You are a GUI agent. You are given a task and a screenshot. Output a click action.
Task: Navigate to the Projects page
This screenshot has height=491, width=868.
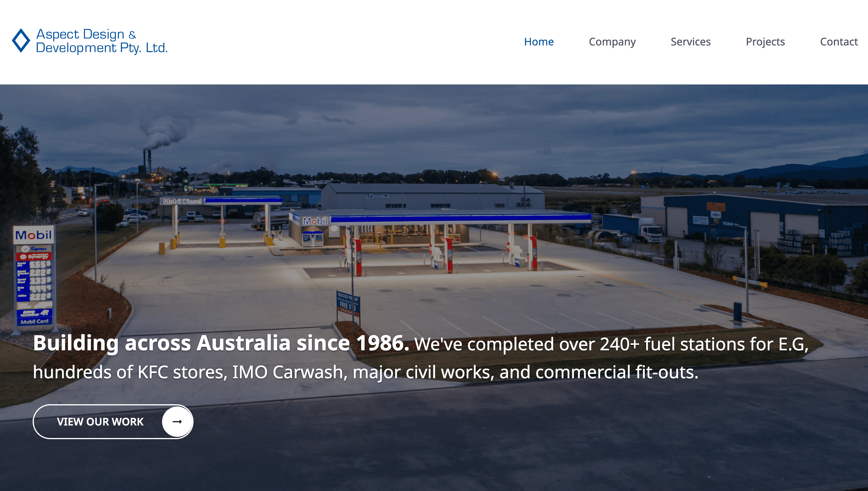tap(765, 42)
